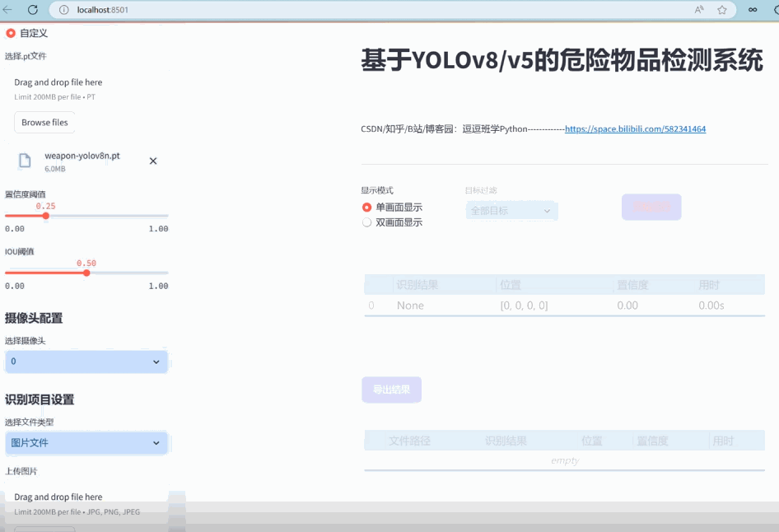Add page to favorites star icon
Viewport: 779px width, 532px height.
pos(722,10)
